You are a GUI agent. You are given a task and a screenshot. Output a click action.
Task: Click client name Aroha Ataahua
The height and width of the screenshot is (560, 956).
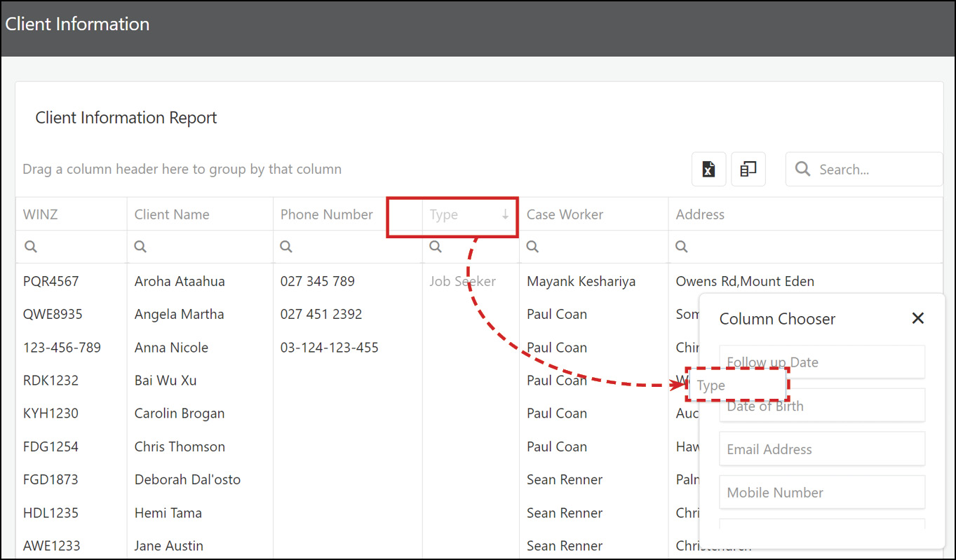(180, 281)
